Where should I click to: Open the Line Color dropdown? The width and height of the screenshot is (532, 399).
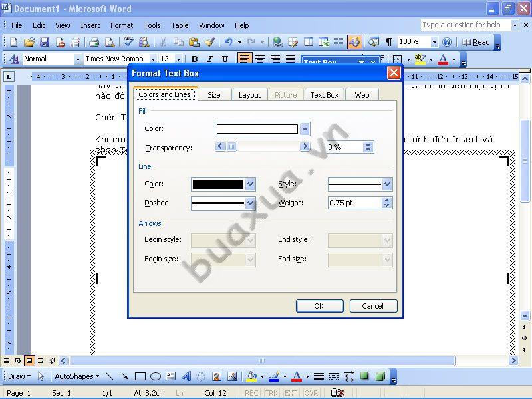251,184
